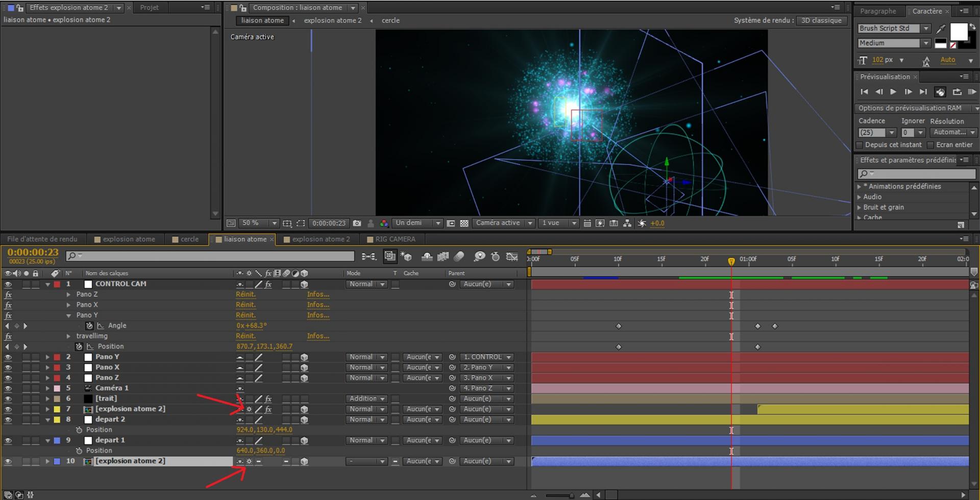Toggle the transparency grid button
This screenshot has height=500, width=980.
click(464, 223)
